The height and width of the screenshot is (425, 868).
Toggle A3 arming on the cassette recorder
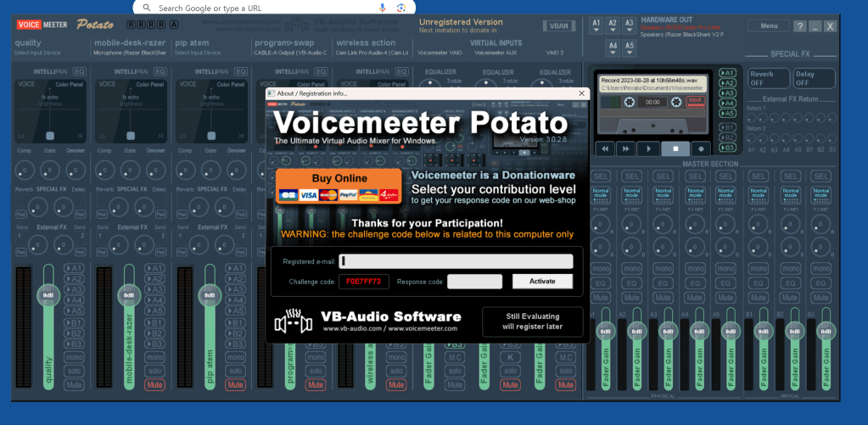727,93
